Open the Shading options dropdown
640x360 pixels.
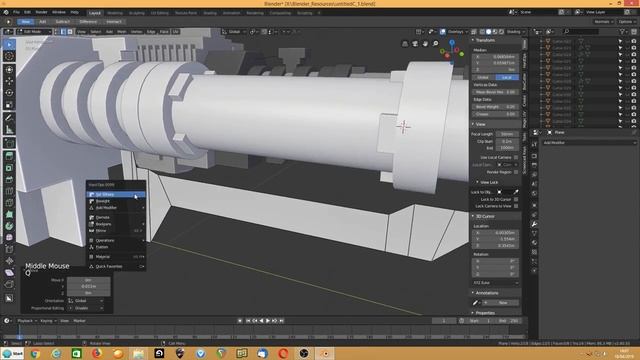pos(515,31)
